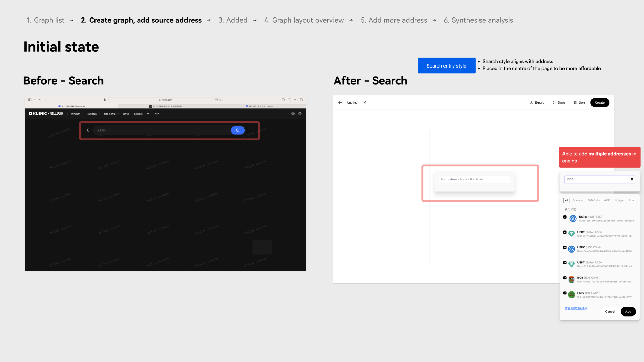Image resolution: width=644 pixels, height=362 pixels.
Task: Click the back chevron beside the dark search bar
Action: point(88,130)
